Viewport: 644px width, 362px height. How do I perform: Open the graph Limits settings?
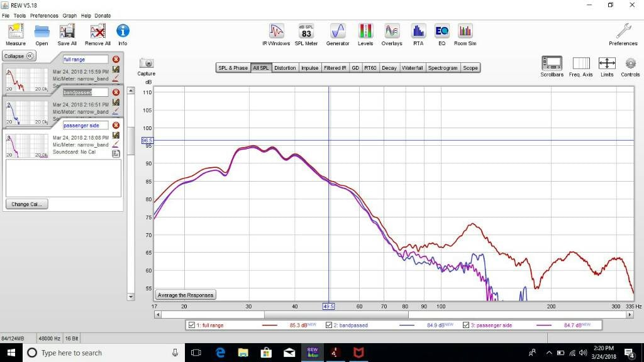(607, 63)
